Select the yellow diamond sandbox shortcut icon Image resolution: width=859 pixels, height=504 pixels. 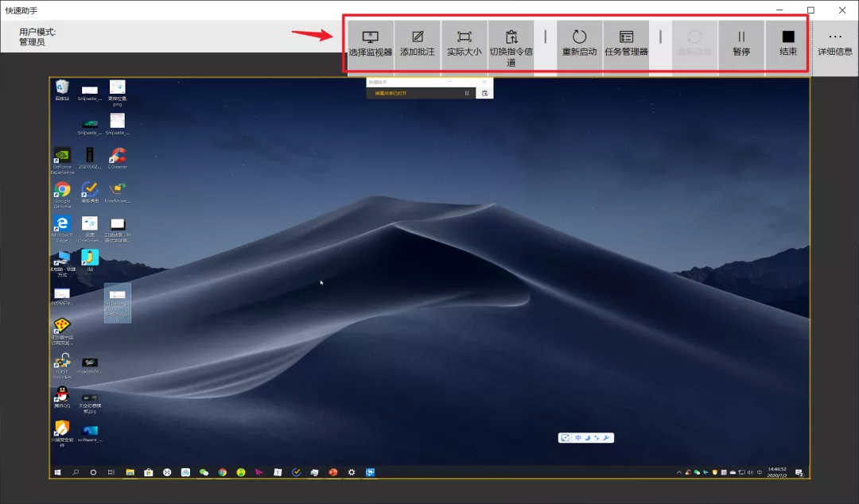pyautogui.click(x=62, y=331)
